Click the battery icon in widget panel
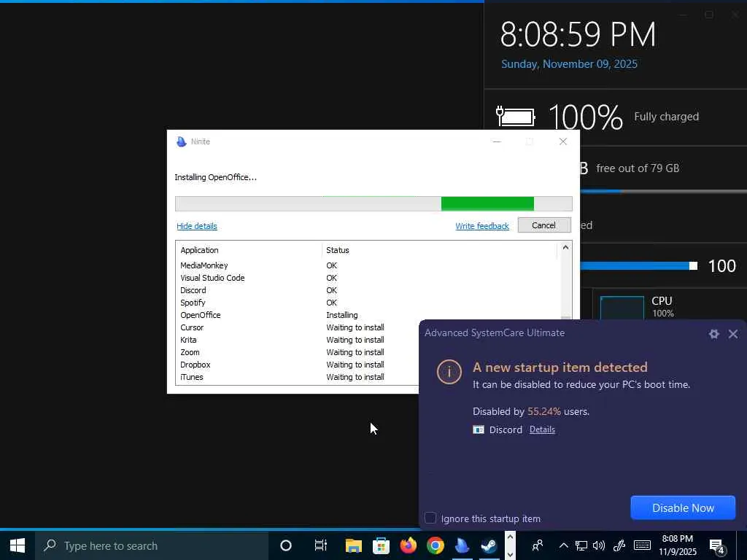Screen dimensions: 747x560 pos(515,116)
